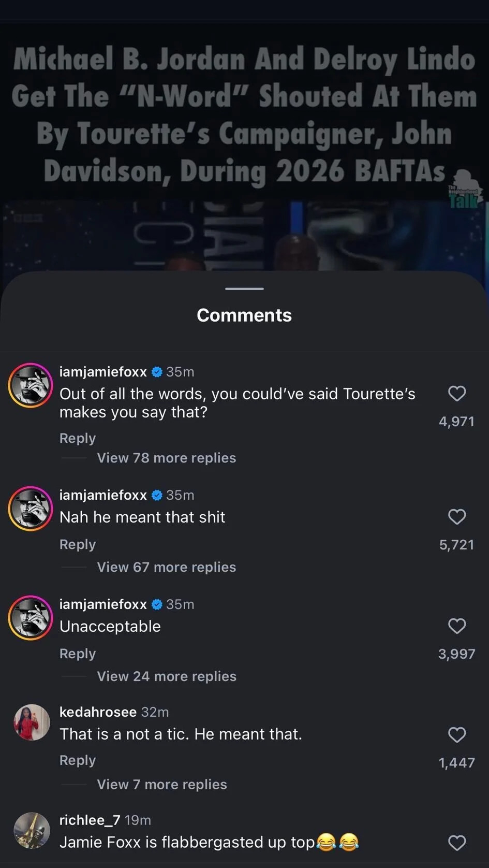Expand "View 67 more replies"
Image resolution: width=489 pixels, height=868 pixels.
(166, 567)
